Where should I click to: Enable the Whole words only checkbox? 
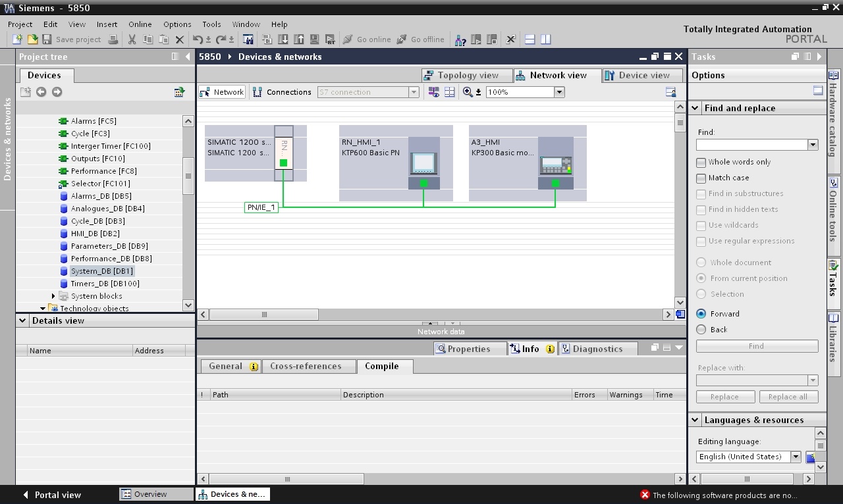[701, 162]
